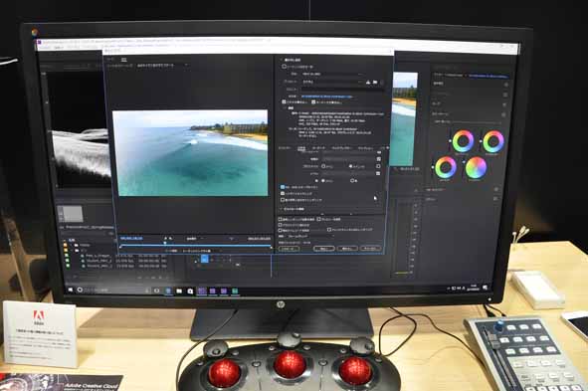Collapse the Summary section
Image resolution: width=588 pixels, height=391 pixels.
pyautogui.click(x=285, y=108)
